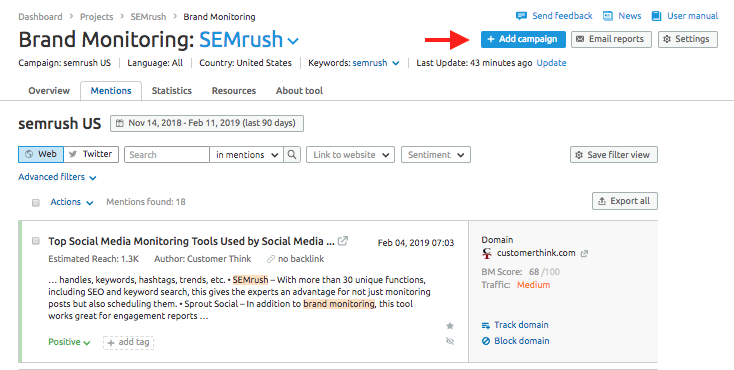Open mention title in external link icon
Viewport: 734px width, 370px height.
tap(343, 241)
